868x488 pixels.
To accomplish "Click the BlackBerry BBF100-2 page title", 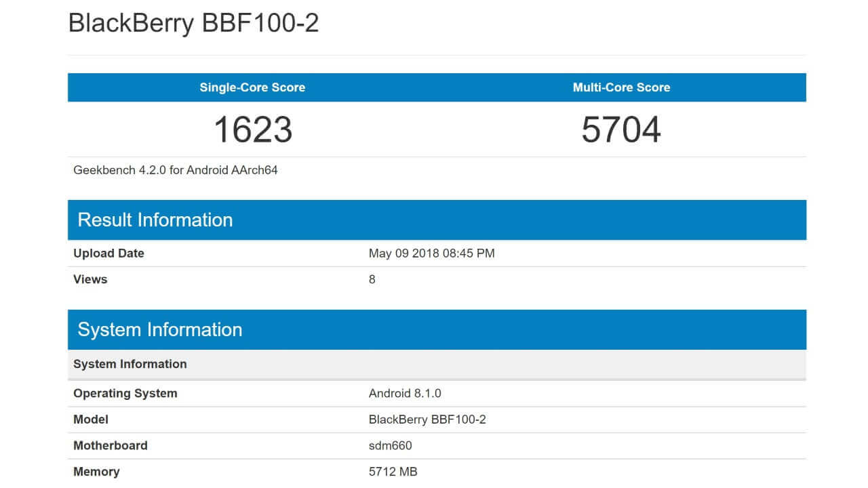I will click(x=193, y=23).
